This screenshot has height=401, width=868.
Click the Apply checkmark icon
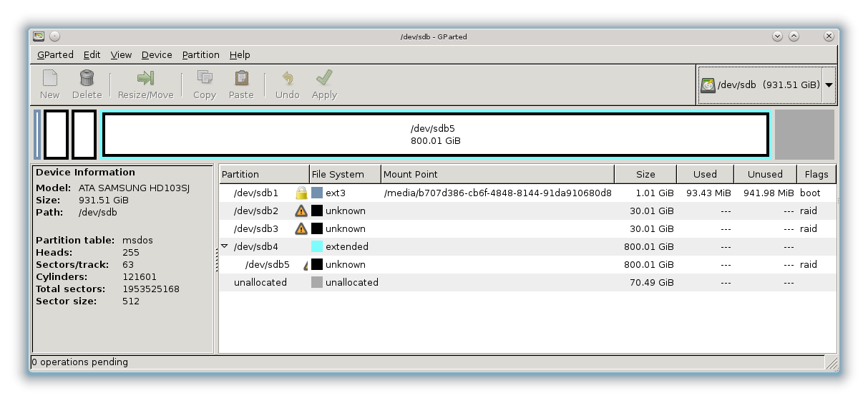point(324,78)
